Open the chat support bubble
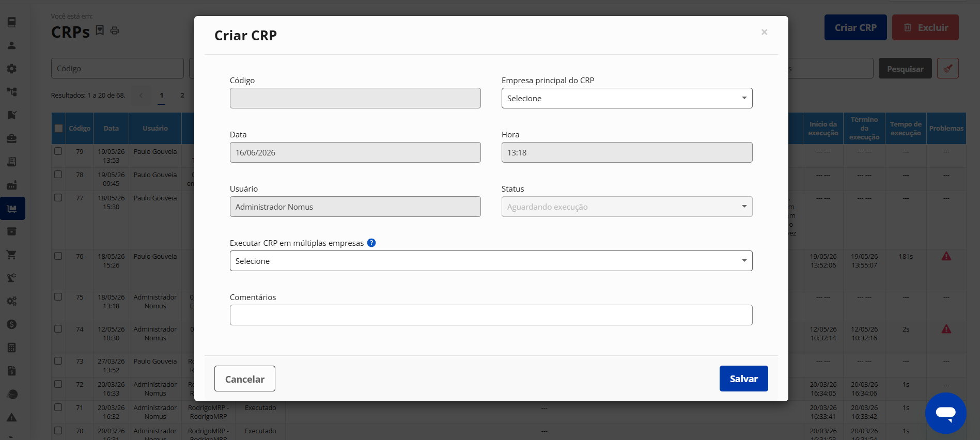This screenshot has height=440, width=980. 945,413
